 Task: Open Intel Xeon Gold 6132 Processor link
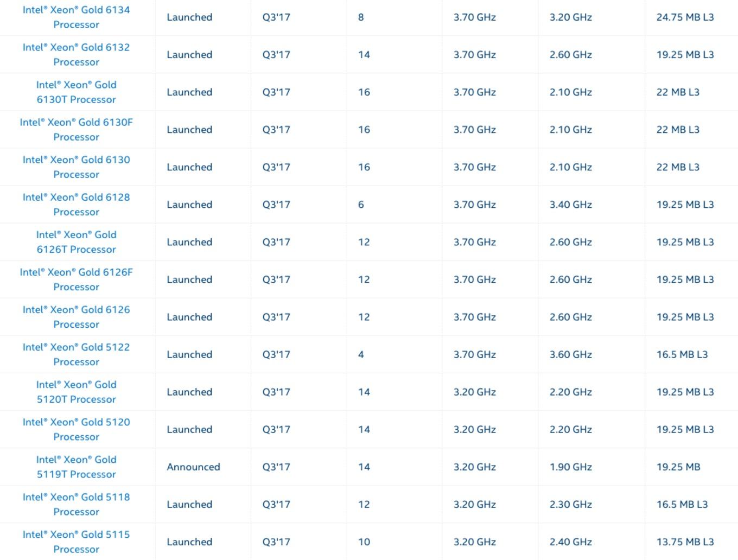tap(77, 55)
